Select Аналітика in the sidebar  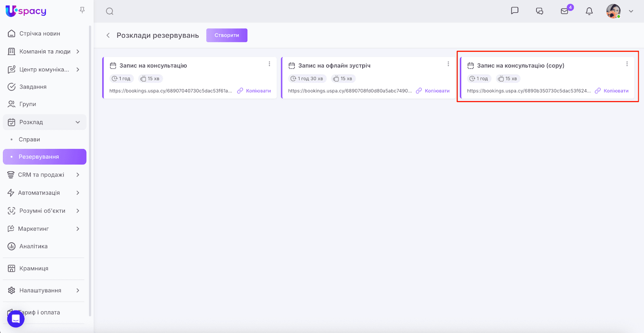pyautogui.click(x=33, y=246)
